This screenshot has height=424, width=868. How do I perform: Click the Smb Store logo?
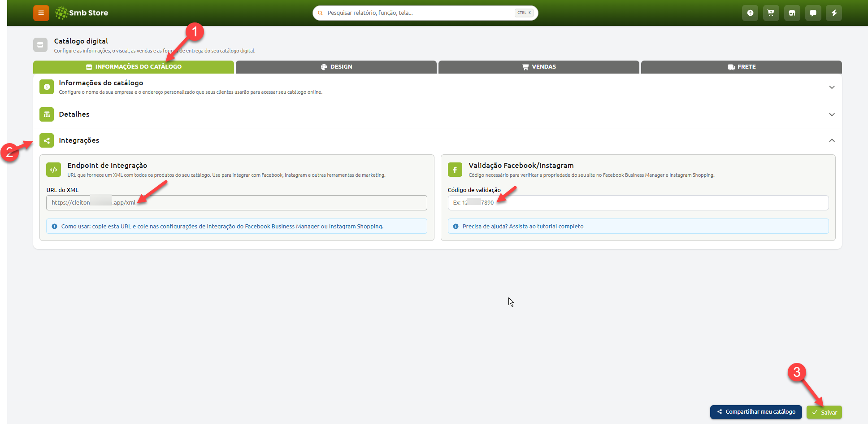(x=82, y=13)
